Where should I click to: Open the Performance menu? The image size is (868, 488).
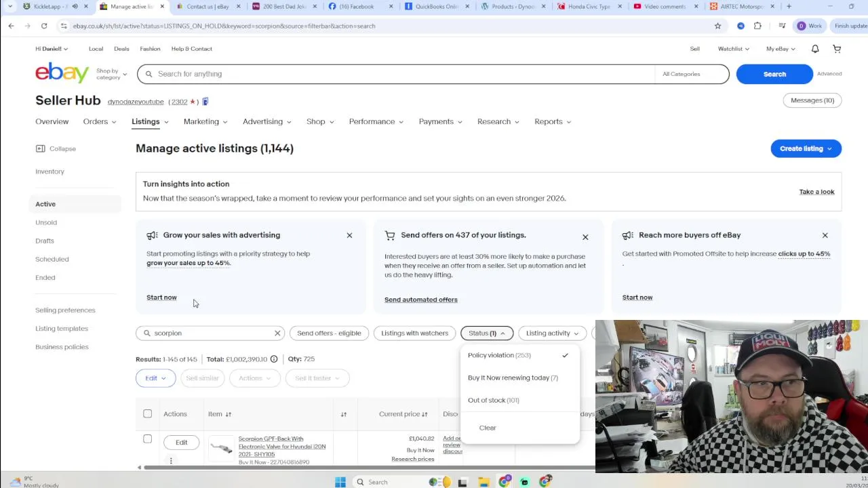point(376,121)
